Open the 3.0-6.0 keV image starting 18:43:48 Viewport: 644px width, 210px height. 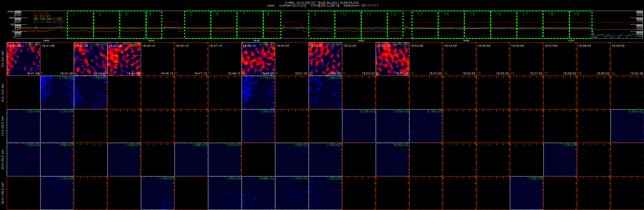coord(124,59)
